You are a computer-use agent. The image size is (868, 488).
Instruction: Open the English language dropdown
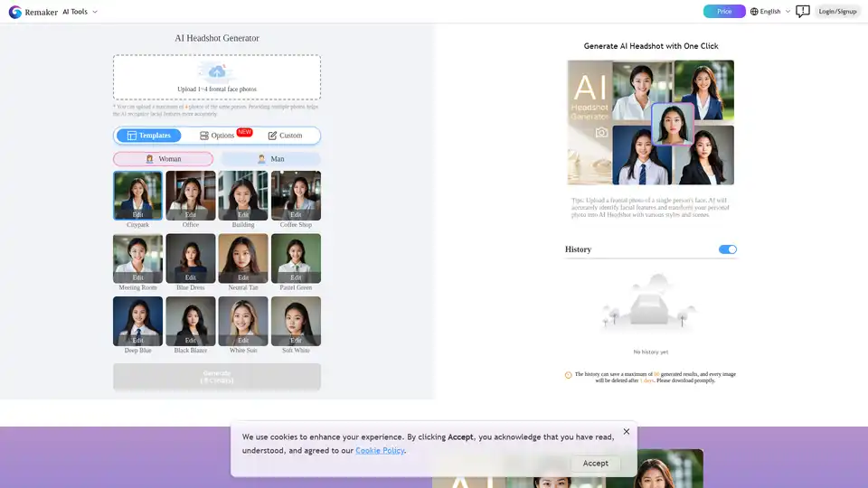pyautogui.click(x=770, y=12)
